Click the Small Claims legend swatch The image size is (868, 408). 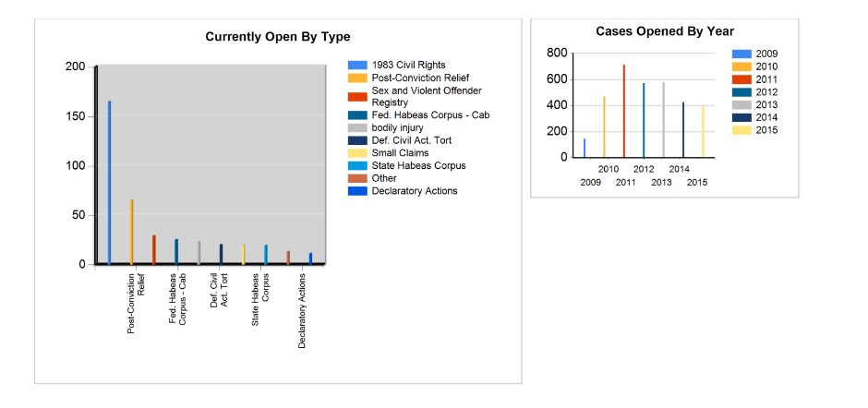click(357, 153)
